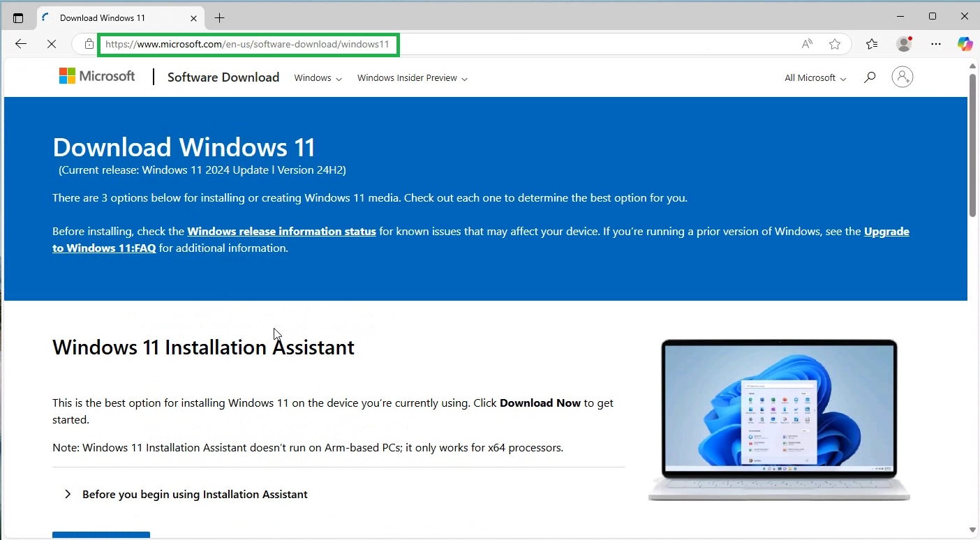Click the laptop Windows 11 image
This screenshot has width=980, height=540.
pyautogui.click(x=779, y=420)
